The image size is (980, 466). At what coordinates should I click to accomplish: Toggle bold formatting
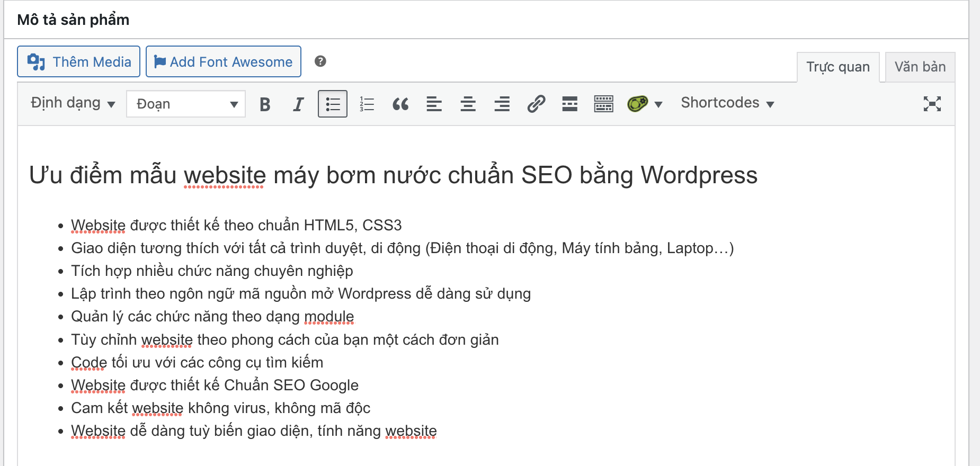click(265, 104)
